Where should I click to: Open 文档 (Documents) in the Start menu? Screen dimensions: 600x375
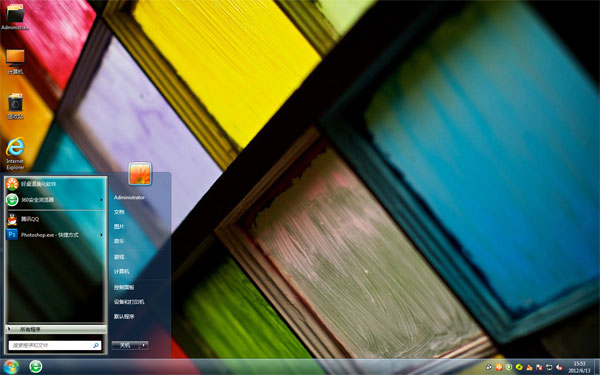pos(119,212)
